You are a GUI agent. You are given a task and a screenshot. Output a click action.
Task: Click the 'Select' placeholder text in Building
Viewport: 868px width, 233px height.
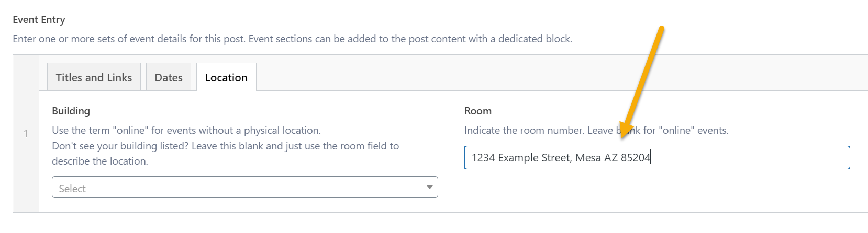tap(72, 189)
